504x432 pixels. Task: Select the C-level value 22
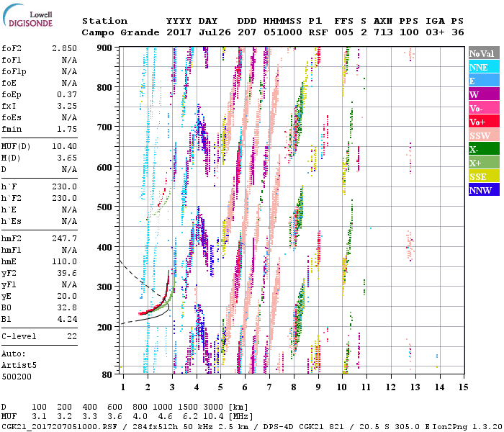click(x=72, y=336)
